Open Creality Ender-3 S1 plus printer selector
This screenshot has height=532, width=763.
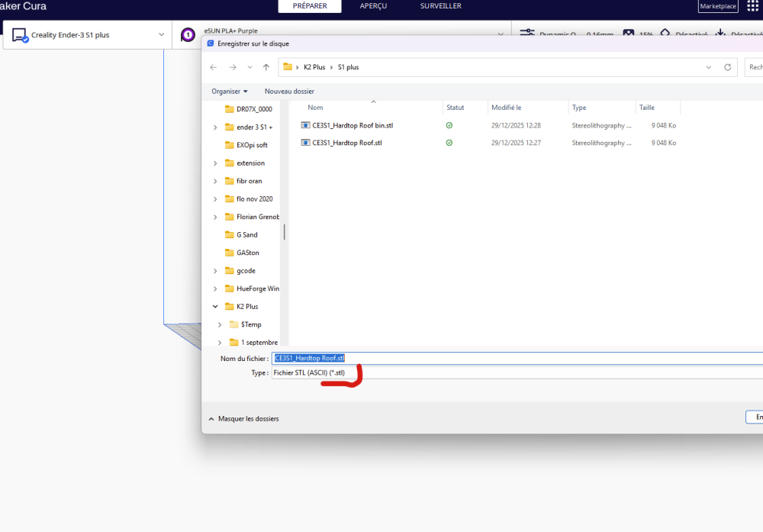(x=88, y=35)
